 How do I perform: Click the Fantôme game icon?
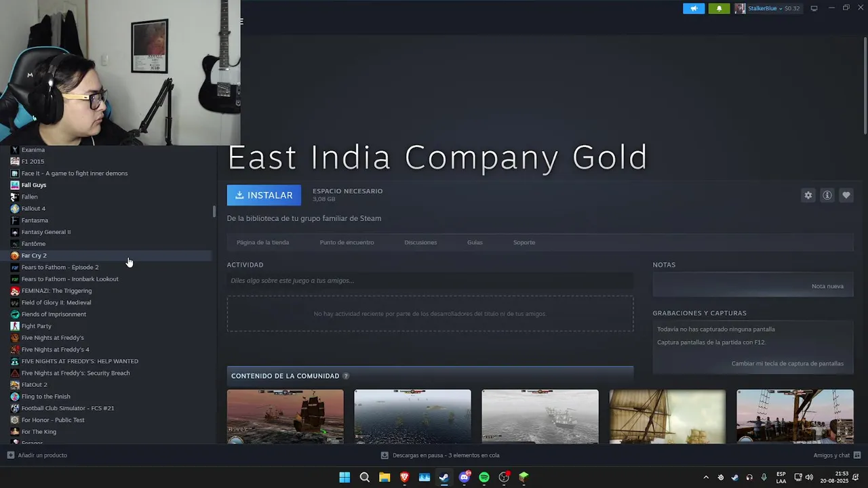pyautogui.click(x=15, y=244)
